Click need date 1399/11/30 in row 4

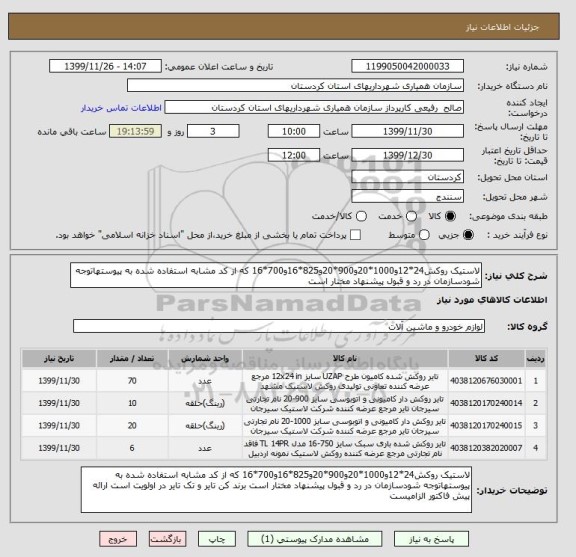59,448
